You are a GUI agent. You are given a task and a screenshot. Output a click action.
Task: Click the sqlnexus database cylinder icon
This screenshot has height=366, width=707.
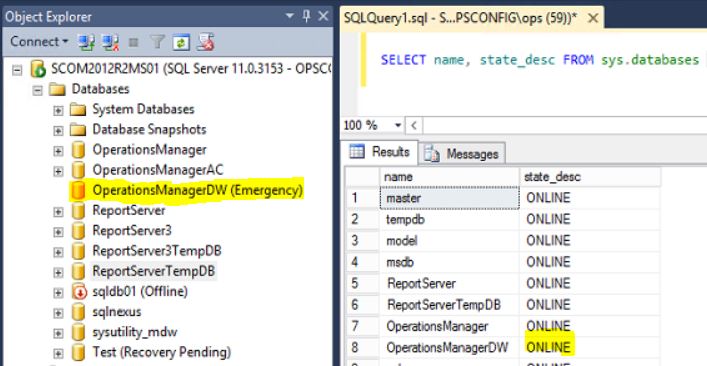(x=78, y=312)
